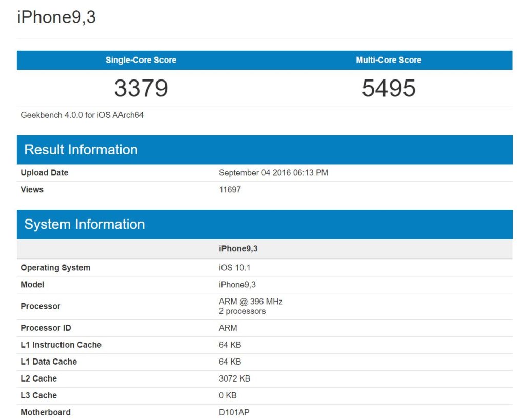Screen dimensions: 525x420
Task: Click the ARM @ 396 MHz processor value
Action: click(x=251, y=302)
